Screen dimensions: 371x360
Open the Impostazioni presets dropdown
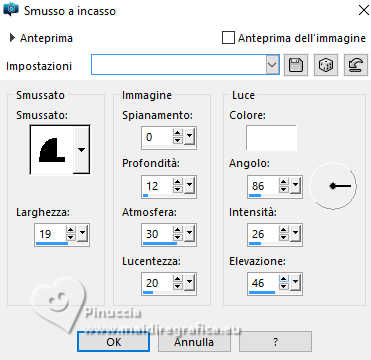coord(272,64)
